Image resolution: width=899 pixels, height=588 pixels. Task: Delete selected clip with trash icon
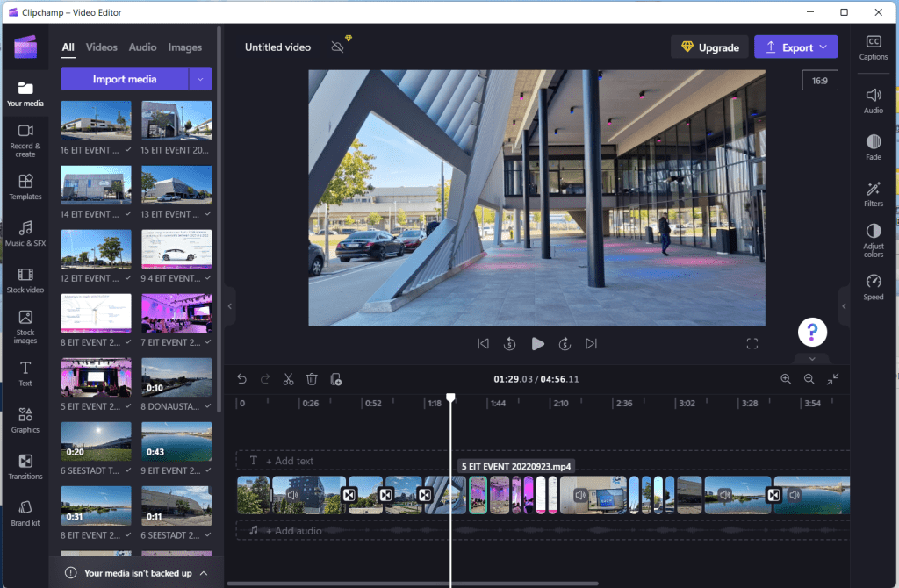click(x=312, y=379)
